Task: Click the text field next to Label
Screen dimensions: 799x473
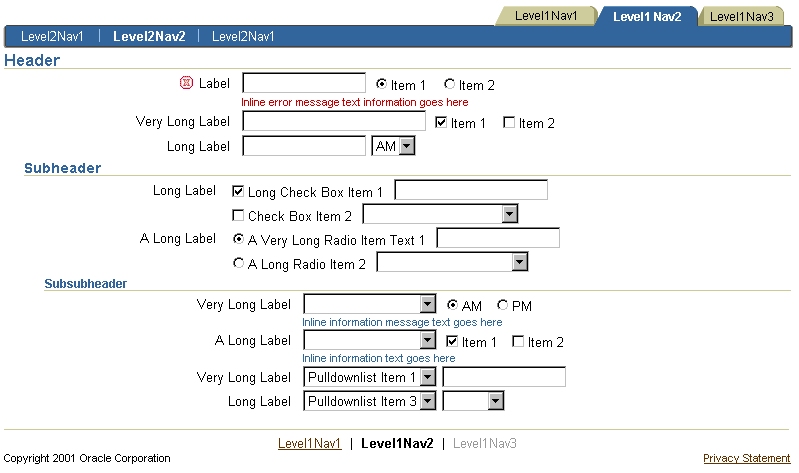Action: [x=304, y=83]
